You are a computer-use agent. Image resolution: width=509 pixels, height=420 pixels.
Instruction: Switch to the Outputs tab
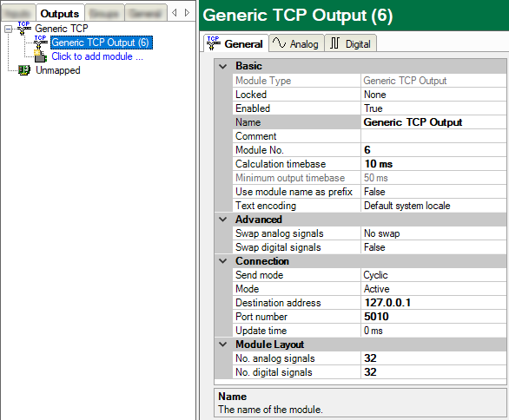[60, 13]
